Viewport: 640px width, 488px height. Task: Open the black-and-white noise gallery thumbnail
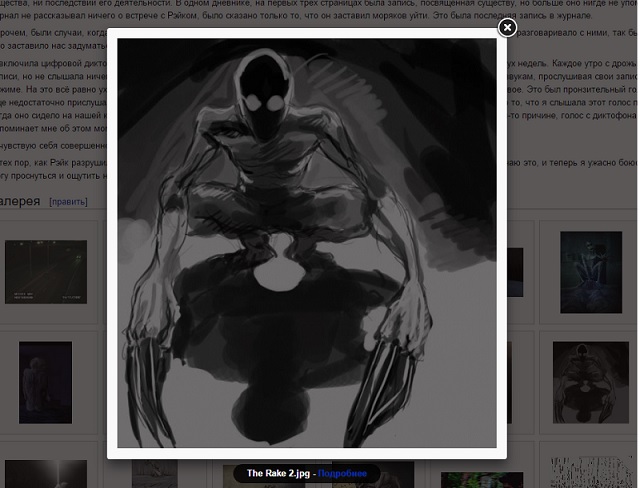[x=591, y=472]
